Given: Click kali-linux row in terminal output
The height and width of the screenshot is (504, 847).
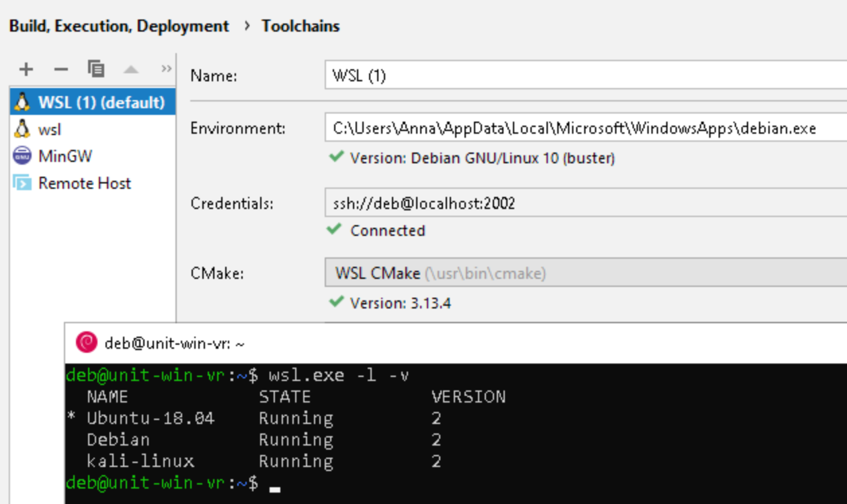Looking at the screenshot, I should point(264,461).
